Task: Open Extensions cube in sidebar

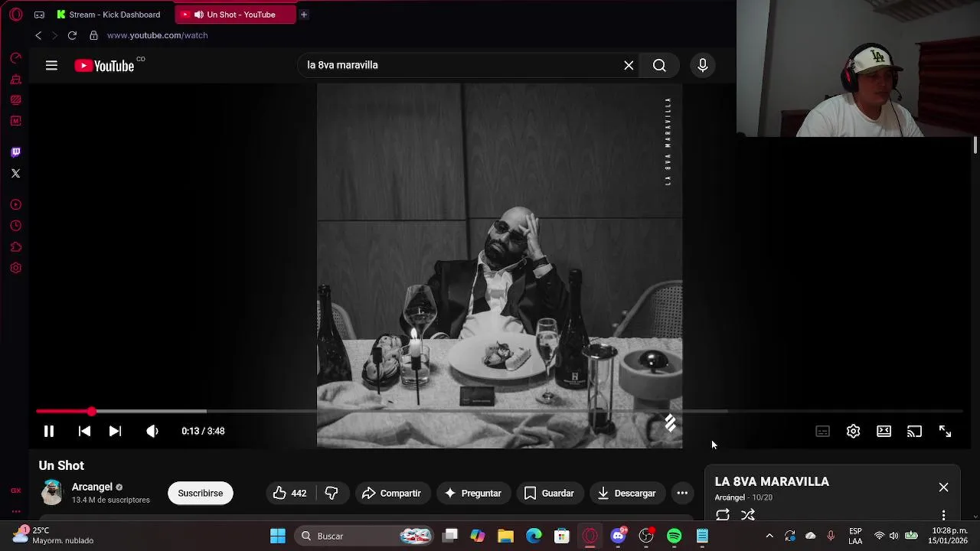Action: 15,247
